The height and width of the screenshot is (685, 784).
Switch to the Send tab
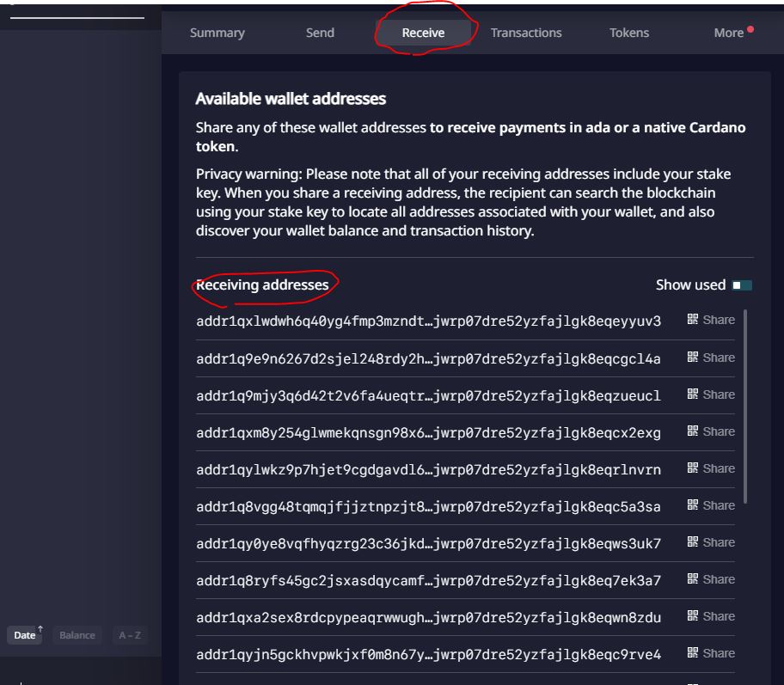pos(320,33)
